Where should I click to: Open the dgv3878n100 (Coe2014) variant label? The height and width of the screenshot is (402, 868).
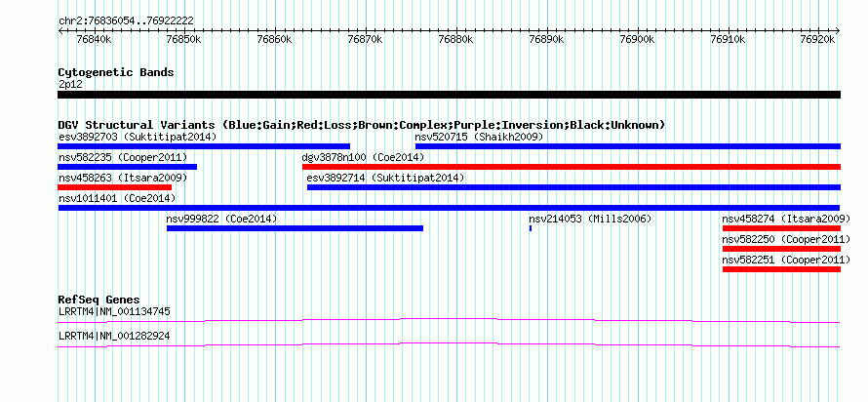pos(363,157)
